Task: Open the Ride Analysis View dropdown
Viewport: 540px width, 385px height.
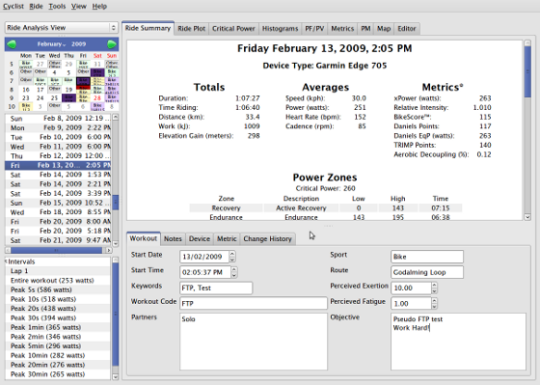Action: (62, 28)
